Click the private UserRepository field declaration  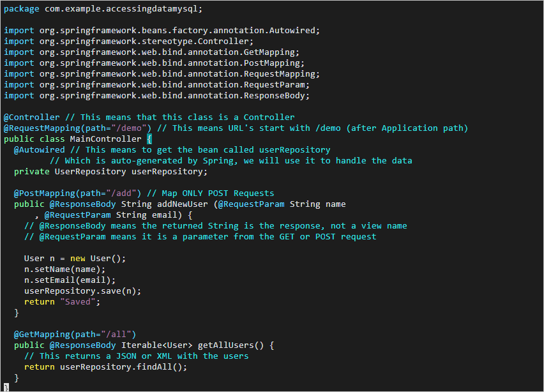(110, 172)
